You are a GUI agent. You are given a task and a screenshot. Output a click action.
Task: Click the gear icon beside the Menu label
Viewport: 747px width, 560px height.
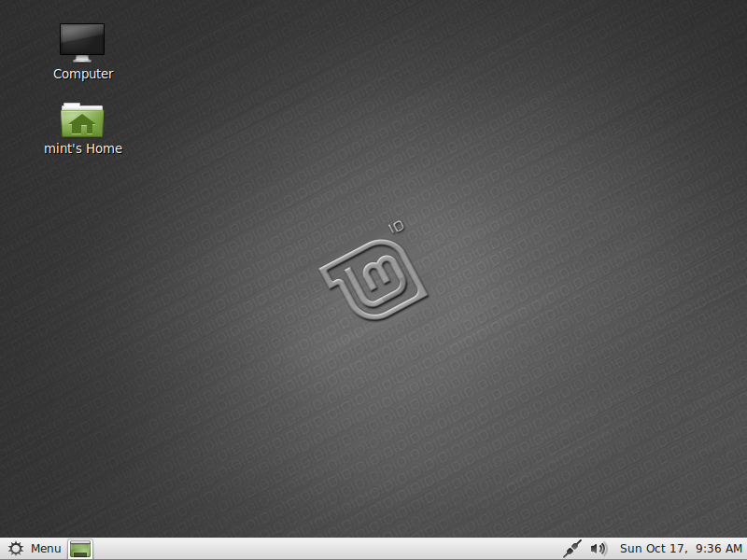[15, 549]
